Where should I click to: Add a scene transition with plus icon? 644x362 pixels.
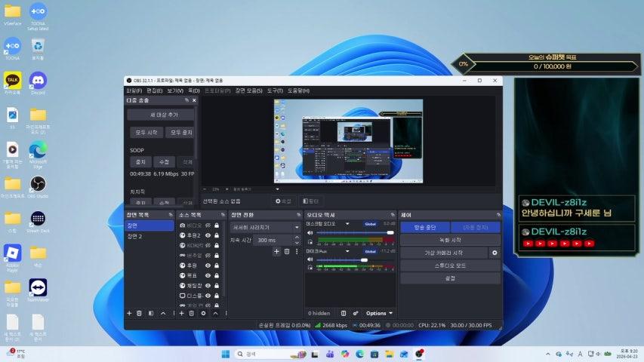(276, 251)
